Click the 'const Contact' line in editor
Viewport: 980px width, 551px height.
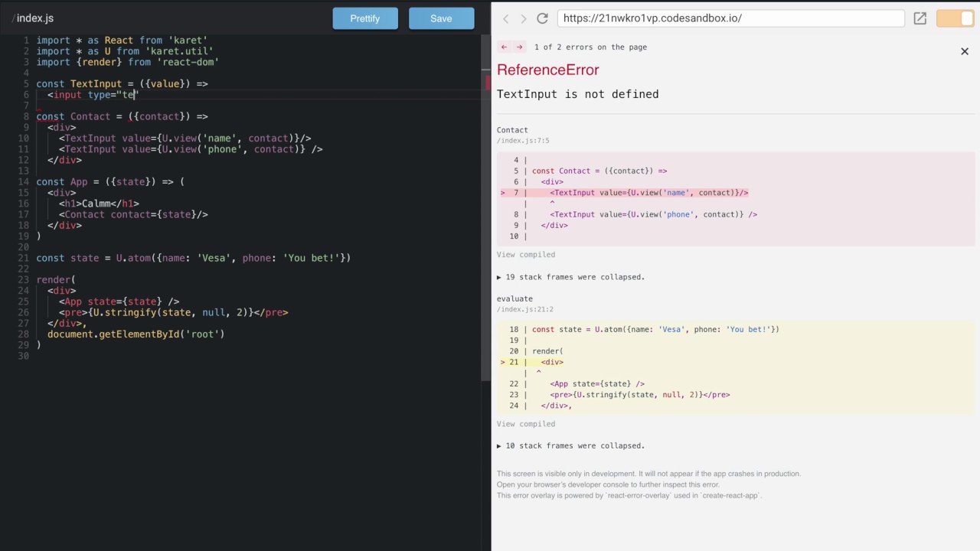(122, 116)
